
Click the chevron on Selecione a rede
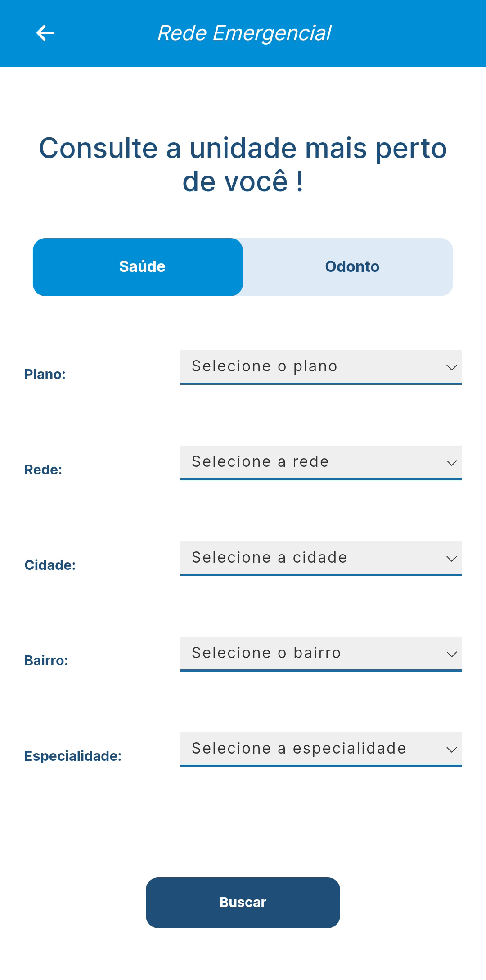pyautogui.click(x=451, y=463)
